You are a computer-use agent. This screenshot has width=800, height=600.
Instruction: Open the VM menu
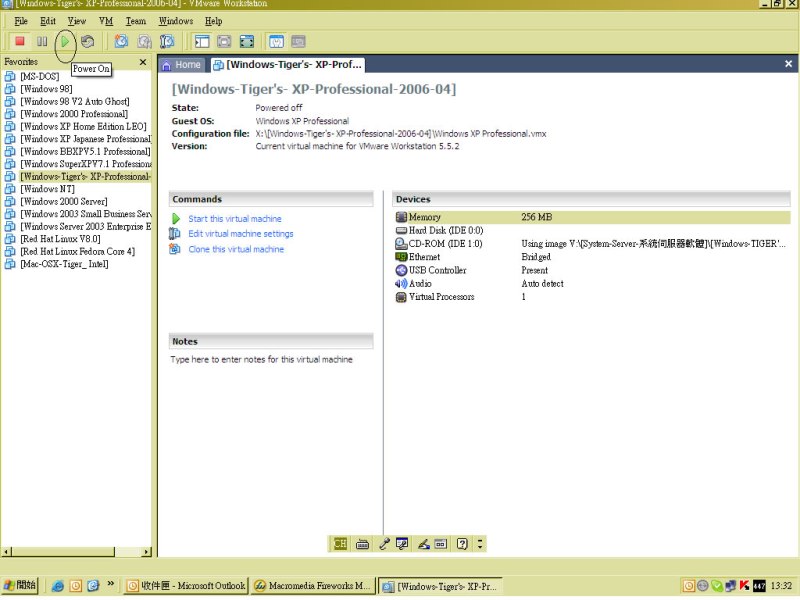(106, 21)
